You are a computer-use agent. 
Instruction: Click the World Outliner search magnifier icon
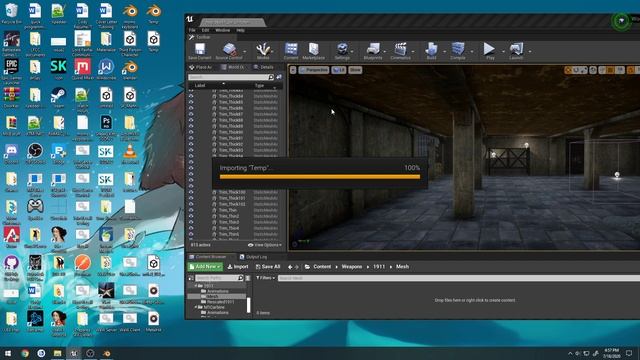(271, 77)
